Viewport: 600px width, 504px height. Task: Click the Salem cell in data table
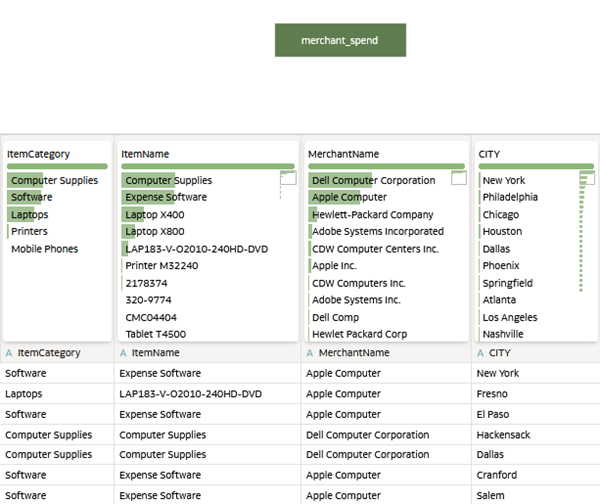(536, 495)
